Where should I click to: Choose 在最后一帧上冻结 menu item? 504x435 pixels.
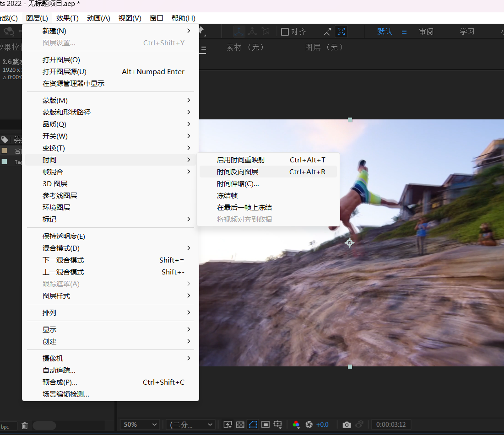[x=268, y=207]
